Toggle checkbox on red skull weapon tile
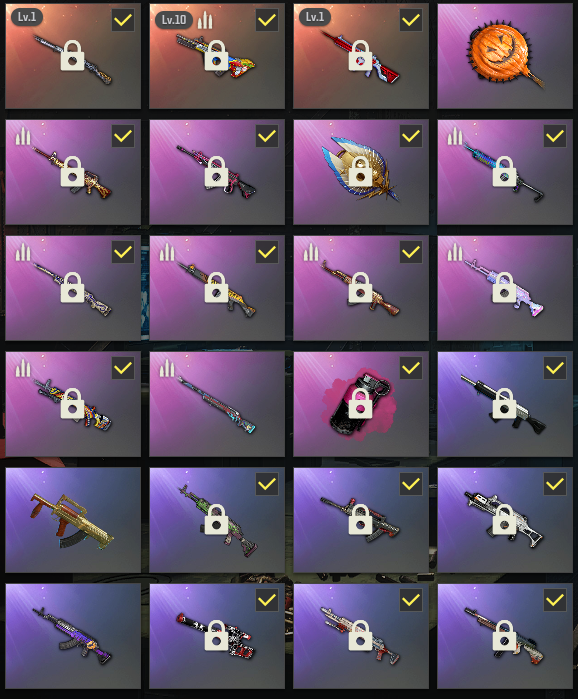This screenshot has height=699, width=578. [267, 600]
